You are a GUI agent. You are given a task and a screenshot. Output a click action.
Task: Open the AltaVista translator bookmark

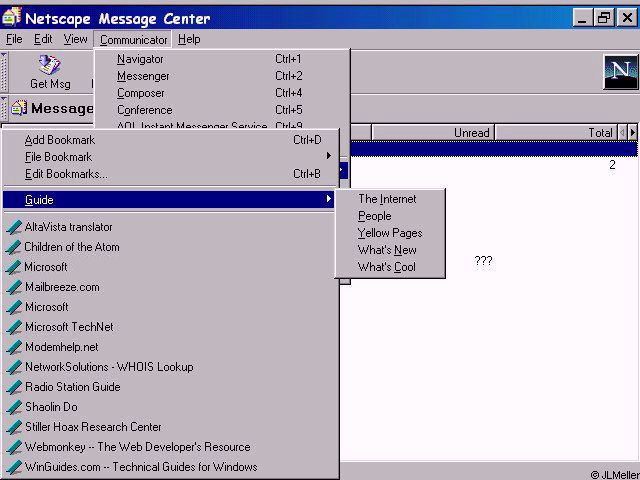[x=68, y=227]
